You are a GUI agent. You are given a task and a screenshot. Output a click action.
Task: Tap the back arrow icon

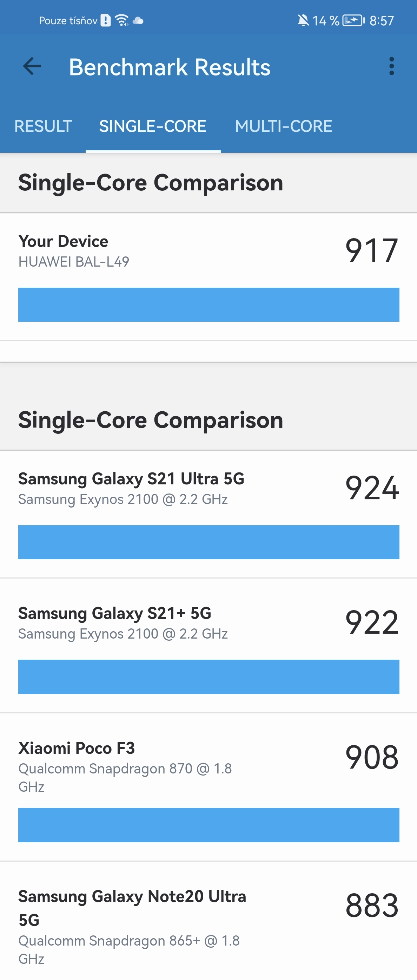pyautogui.click(x=32, y=65)
